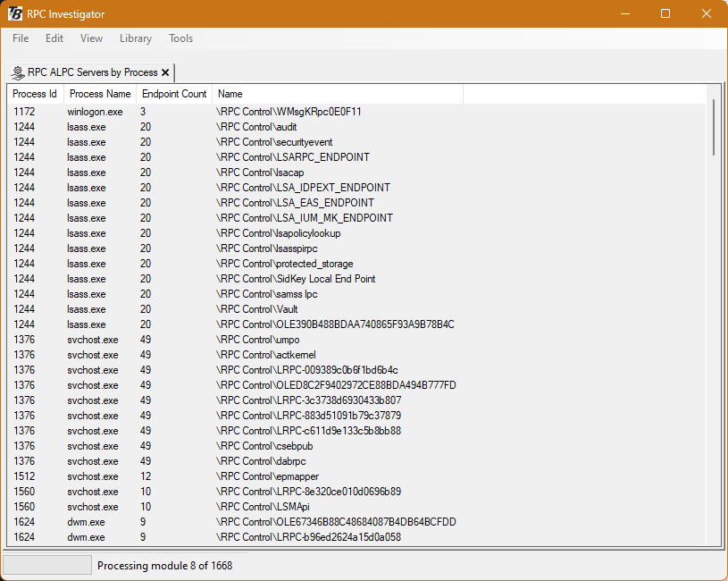Select the LRPC-8e320ce010d0696b89 row
728x581 pixels.
356,492
